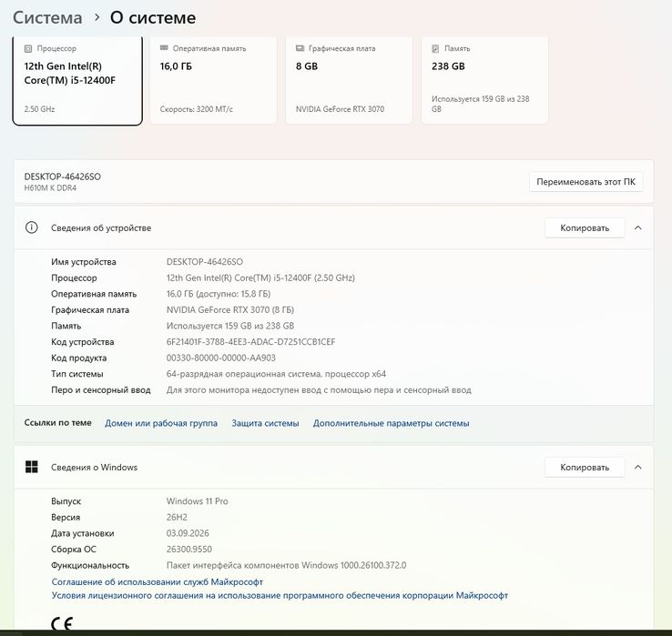Click the processor chip icon on Процессор card
The width and height of the screenshot is (672, 636).
[28, 49]
